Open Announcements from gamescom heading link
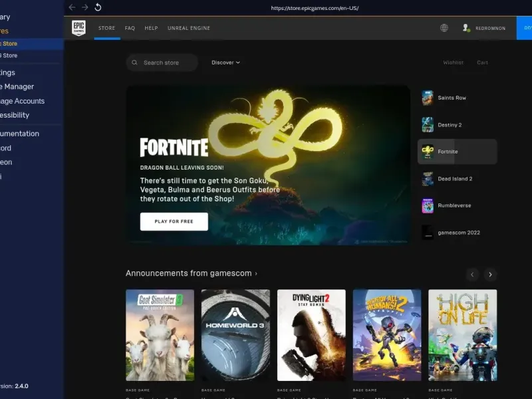532x399 pixels. point(192,273)
